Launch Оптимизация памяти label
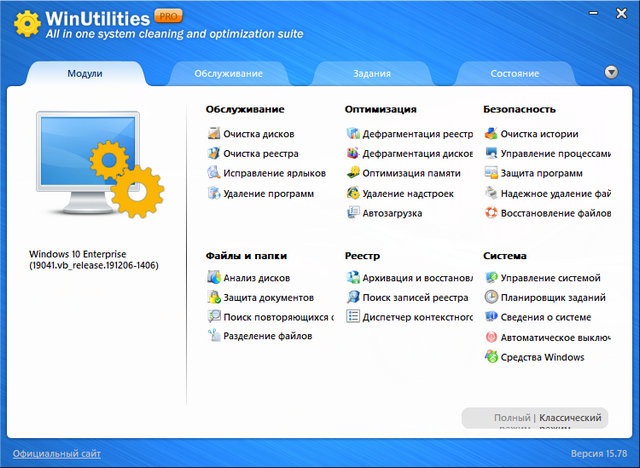The height and width of the screenshot is (468, 640). point(411,173)
